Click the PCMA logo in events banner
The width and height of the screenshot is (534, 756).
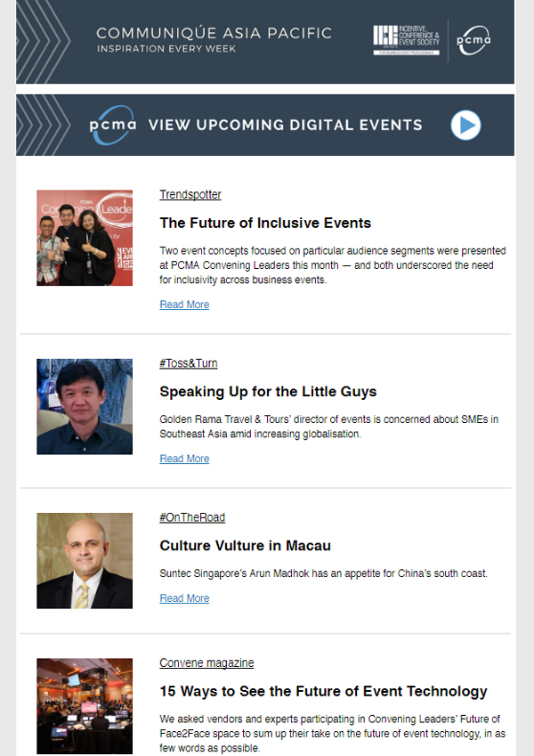coord(113,125)
